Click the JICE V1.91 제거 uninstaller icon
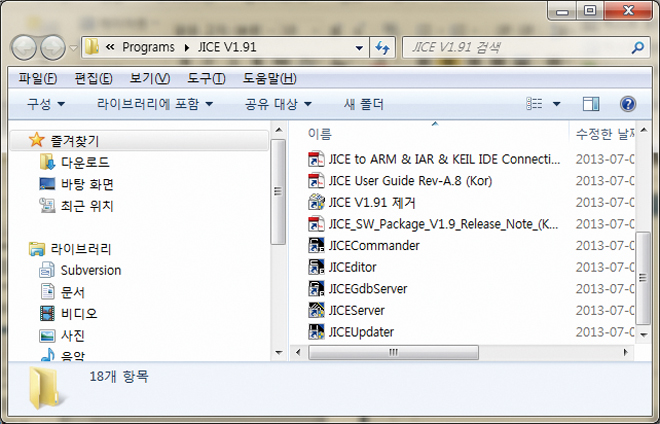 [x=316, y=202]
